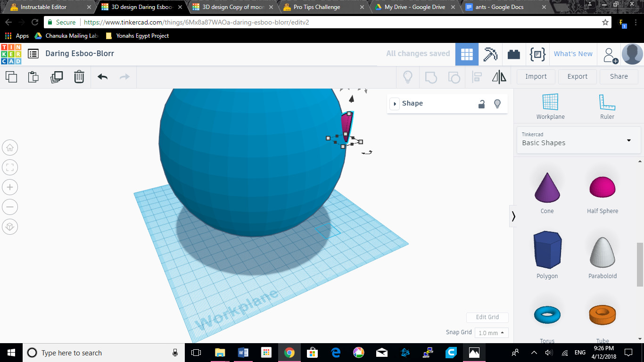Open the Snap Grid value dropdown
Image resolution: width=644 pixels, height=362 pixels.
click(491, 333)
